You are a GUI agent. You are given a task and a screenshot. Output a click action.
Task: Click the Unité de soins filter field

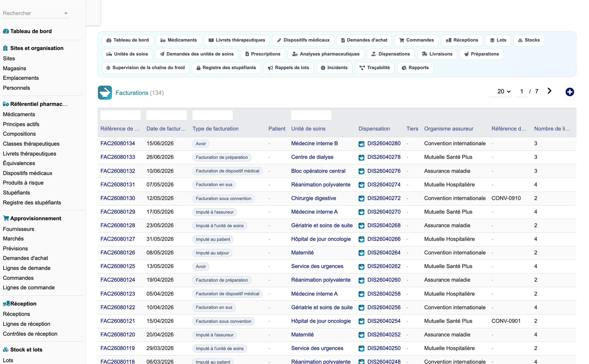pos(311,115)
